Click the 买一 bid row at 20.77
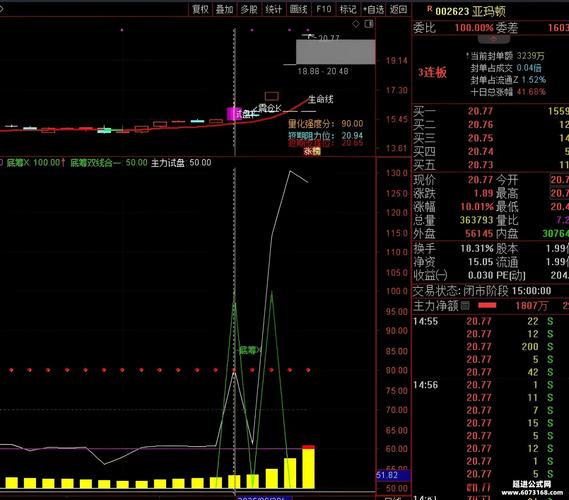The image size is (569, 500). [x=491, y=111]
